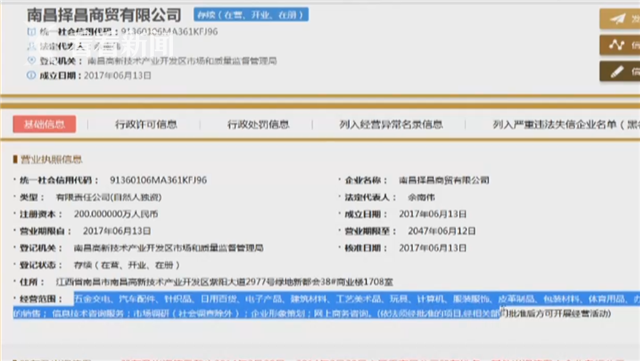Click the 登记状态 value 存续（在营、开业、在册）
Screen dimensions: 640x361
[127, 265]
